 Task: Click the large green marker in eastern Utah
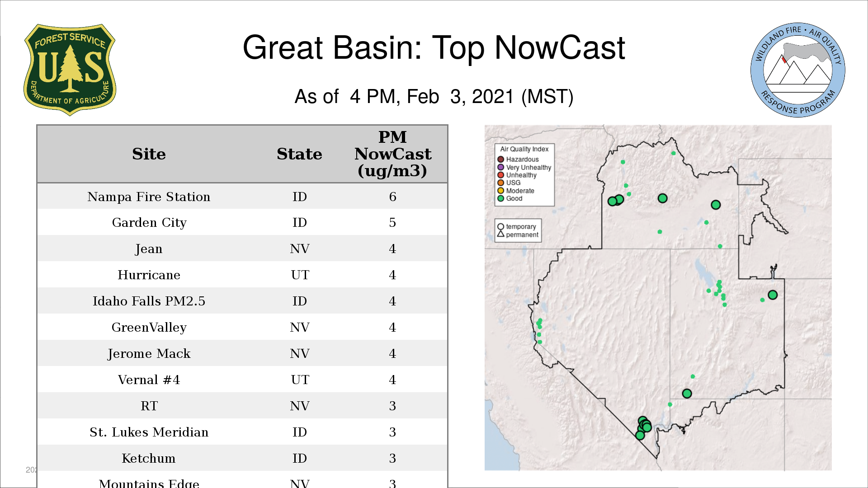pyautogui.click(x=773, y=295)
